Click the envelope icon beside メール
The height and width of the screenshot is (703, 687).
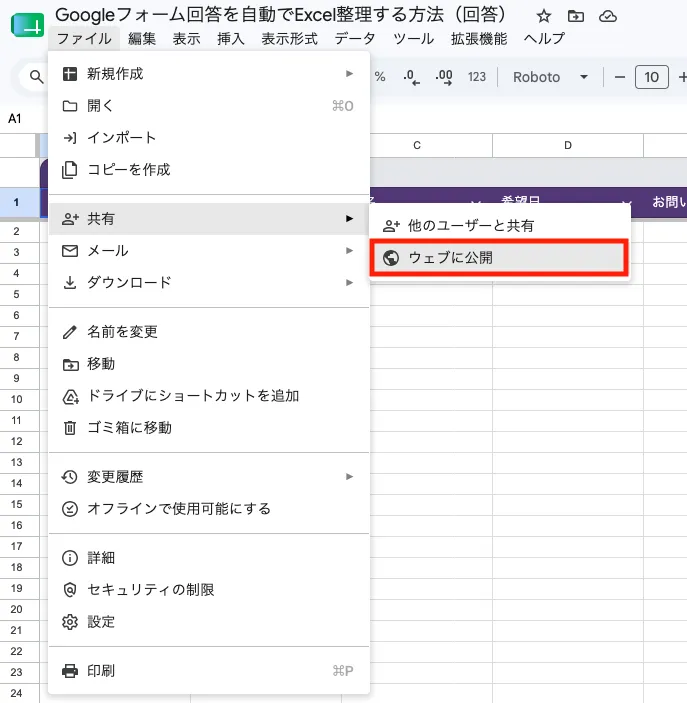pyautogui.click(x=70, y=251)
